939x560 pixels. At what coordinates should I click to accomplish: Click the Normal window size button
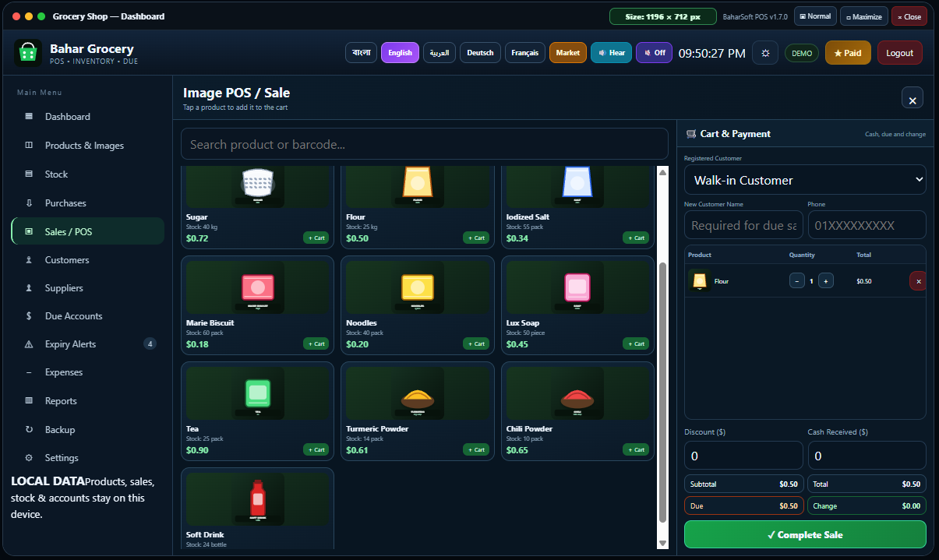(815, 16)
